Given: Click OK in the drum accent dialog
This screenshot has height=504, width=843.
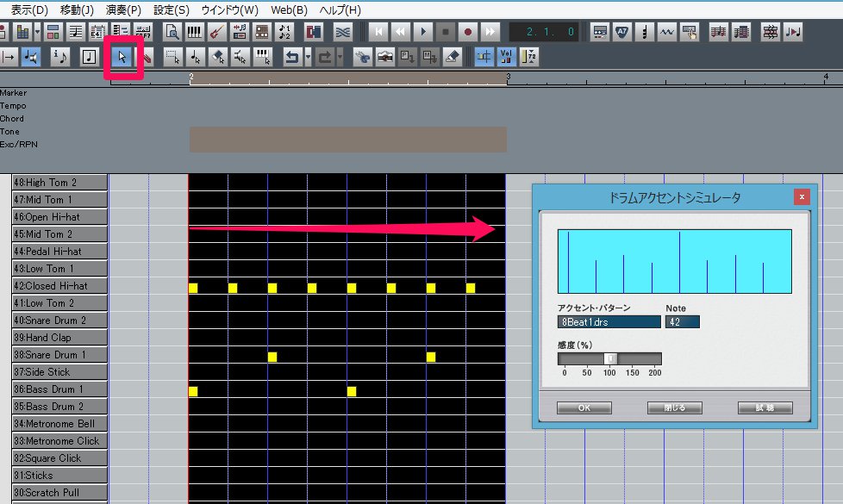Looking at the screenshot, I should point(584,408).
